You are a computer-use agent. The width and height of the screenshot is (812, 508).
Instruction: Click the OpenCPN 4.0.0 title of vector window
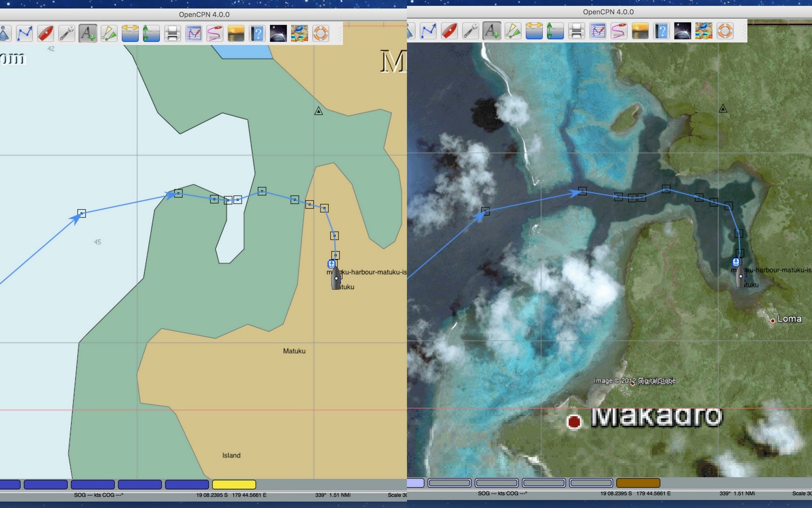click(x=204, y=14)
